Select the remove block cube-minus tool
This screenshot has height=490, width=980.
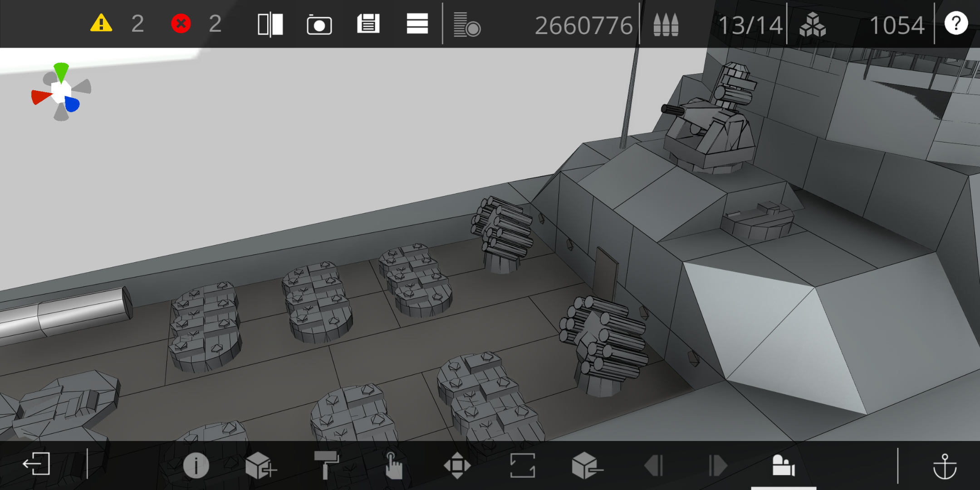tap(587, 465)
